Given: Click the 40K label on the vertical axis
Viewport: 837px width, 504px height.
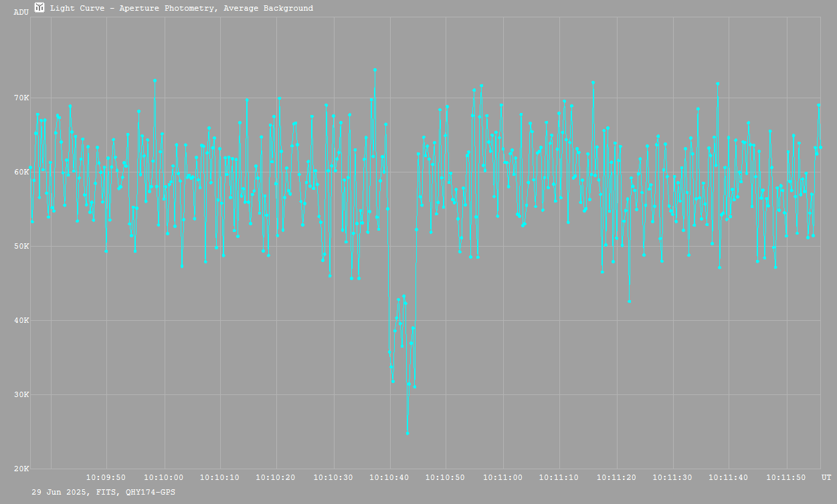Looking at the screenshot, I should (21, 321).
